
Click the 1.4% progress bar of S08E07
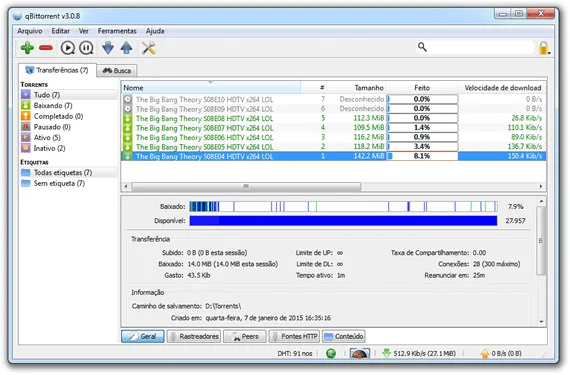click(x=422, y=128)
